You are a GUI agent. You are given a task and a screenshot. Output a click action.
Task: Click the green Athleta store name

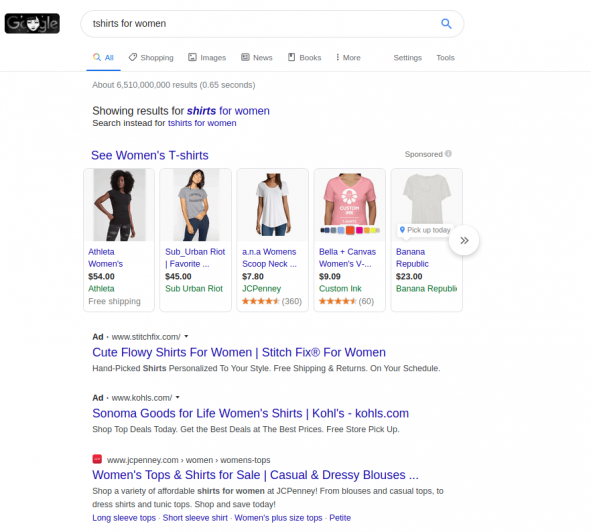(x=101, y=288)
